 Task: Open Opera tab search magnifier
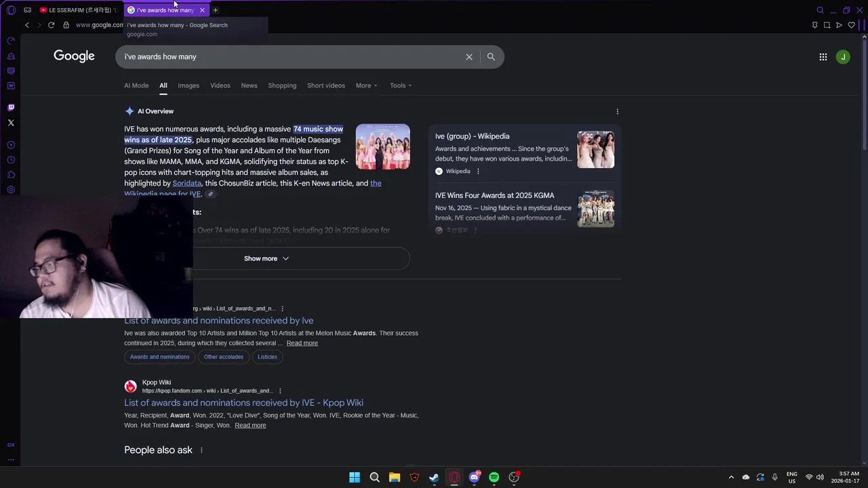pos(820,10)
